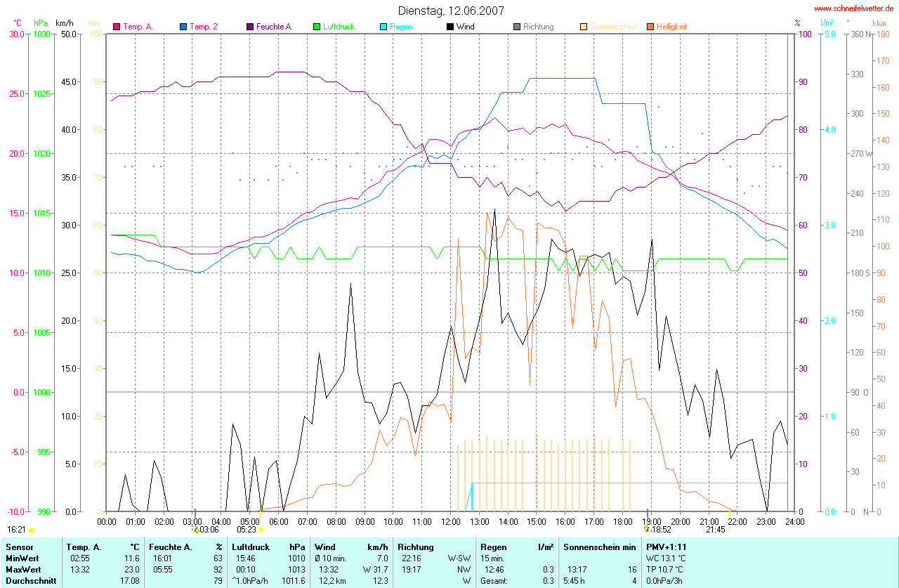Select the Temp. A. legend label
Image resolution: width=899 pixels, height=588 pixels.
pos(138,27)
